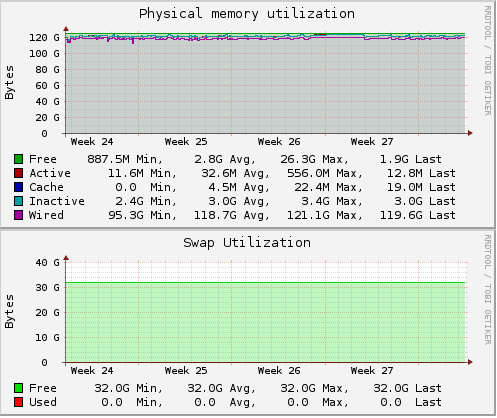Click the '19.0M Last' Cache value
The image size is (497, 418).
[421, 187]
